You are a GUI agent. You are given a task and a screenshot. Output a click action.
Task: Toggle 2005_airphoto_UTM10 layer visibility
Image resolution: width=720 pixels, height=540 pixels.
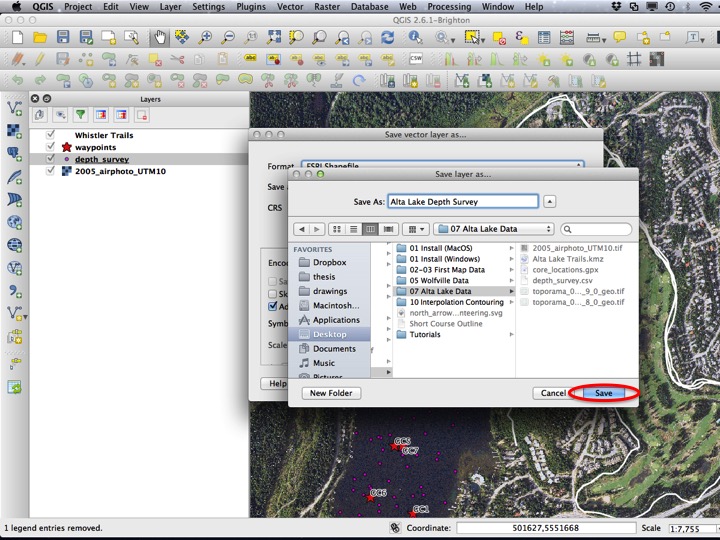click(x=51, y=170)
